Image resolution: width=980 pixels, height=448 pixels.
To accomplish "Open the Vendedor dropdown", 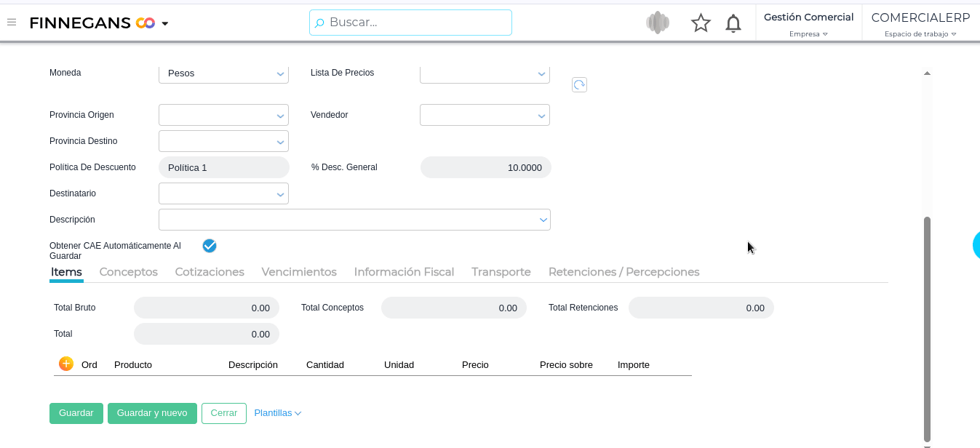I will (541, 116).
